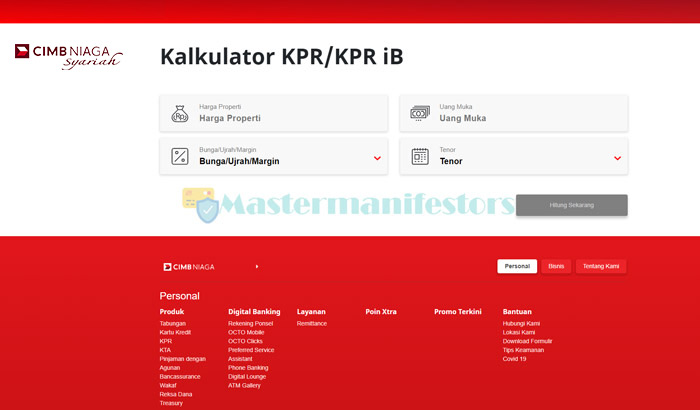Screen dimensions: 700x410
Task: Click the Personal section heading in footer
Action: pos(179,296)
